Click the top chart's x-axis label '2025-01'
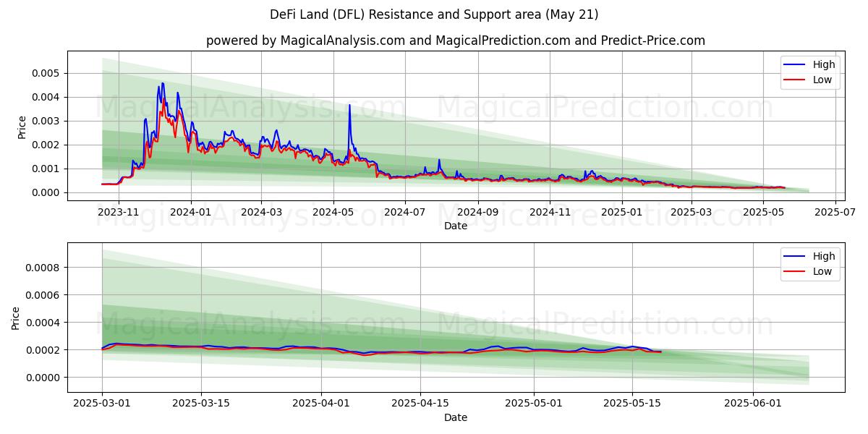The width and height of the screenshot is (868, 434). [x=621, y=212]
